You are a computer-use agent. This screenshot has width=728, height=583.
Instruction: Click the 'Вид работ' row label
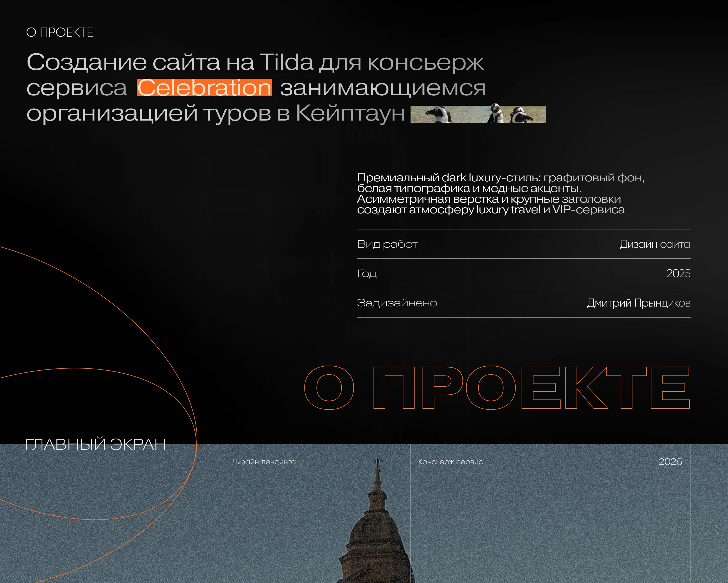(x=388, y=244)
